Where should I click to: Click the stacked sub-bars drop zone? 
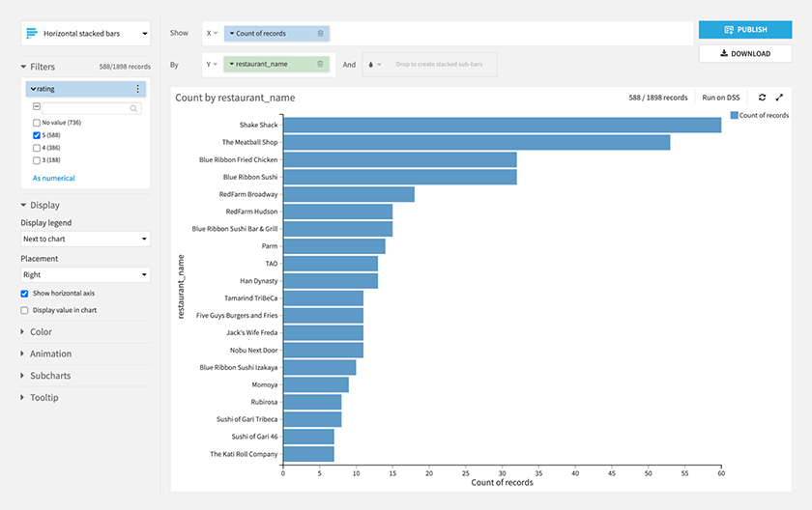(x=430, y=65)
